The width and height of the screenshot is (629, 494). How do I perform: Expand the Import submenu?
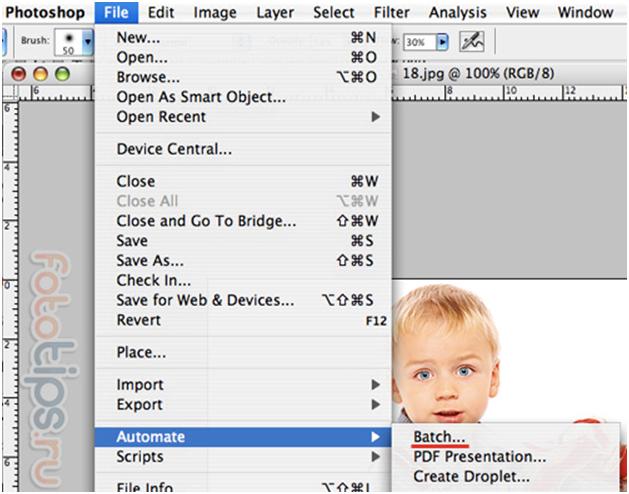pos(376,385)
